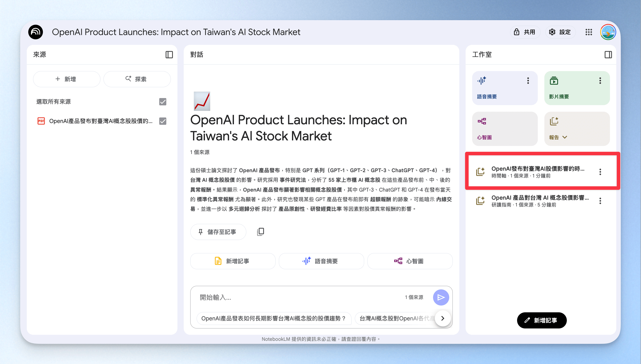The height and width of the screenshot is (364, 641).
Task: Click the NotebookLM logo icon
Action: (x=36, y=32)
